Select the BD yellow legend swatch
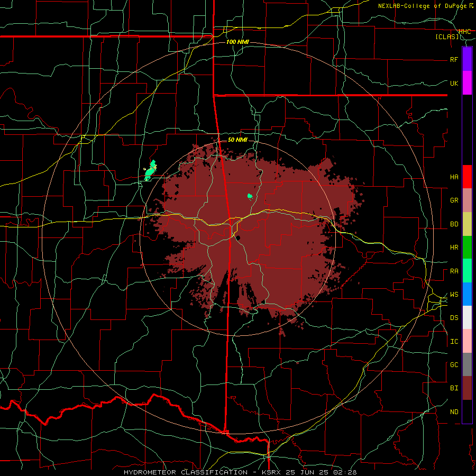This screenshot has width=476, height=476. tap(467, 224)
